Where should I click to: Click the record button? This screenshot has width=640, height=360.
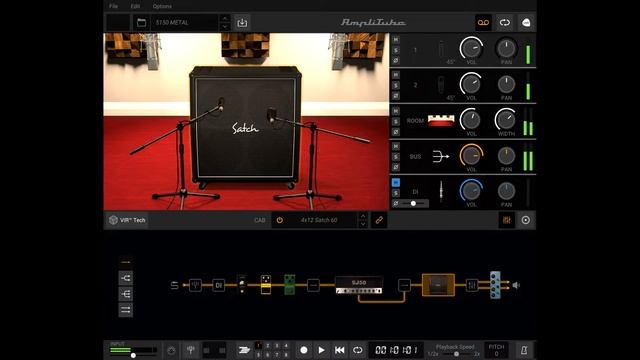click(x=304, y=350)
